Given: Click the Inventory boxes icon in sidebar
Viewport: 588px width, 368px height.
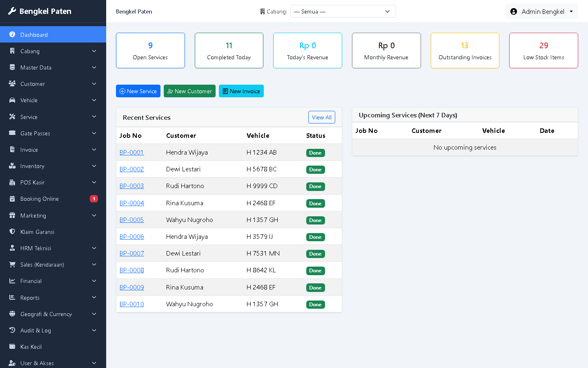Looking at the screenshot, I should pyautogui.click(x=12, y=166).
